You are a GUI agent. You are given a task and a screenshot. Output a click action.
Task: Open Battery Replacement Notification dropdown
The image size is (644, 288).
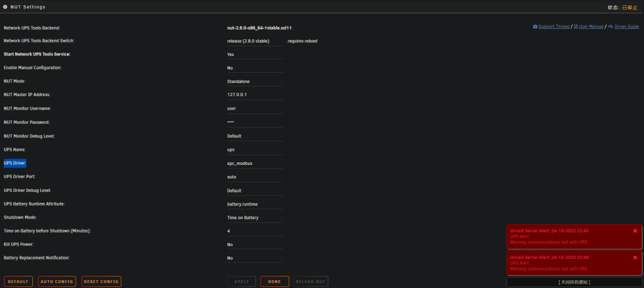[254, 258]
